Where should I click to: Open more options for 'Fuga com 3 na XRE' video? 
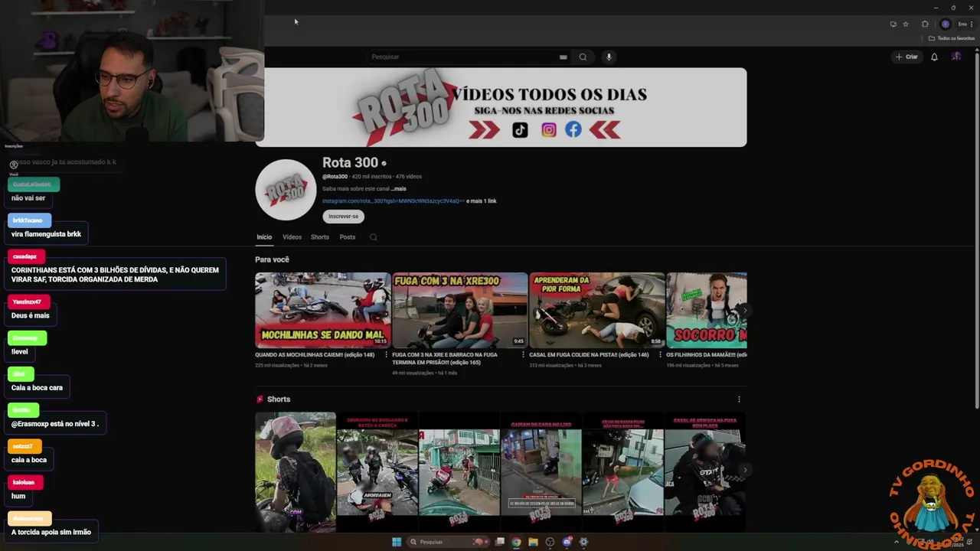coord(523,355)
